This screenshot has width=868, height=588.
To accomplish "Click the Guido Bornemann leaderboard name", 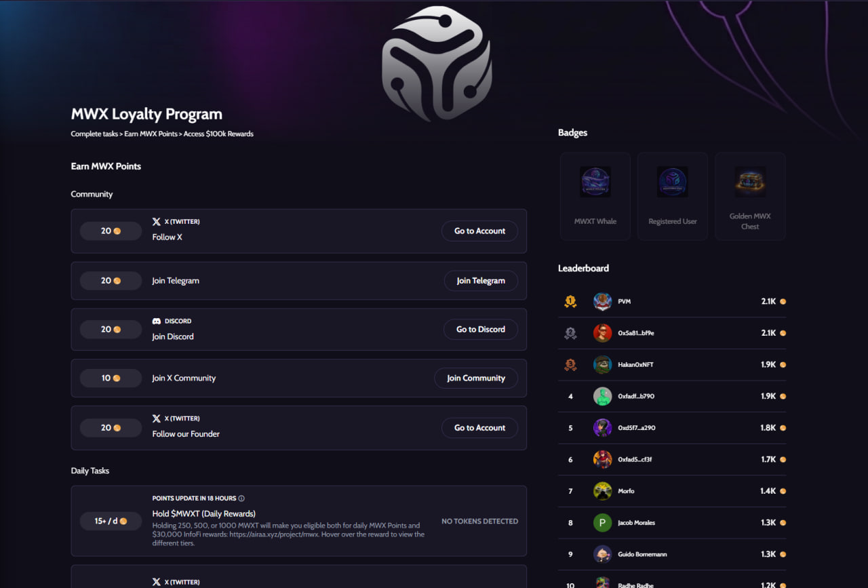I will [642, 554].
